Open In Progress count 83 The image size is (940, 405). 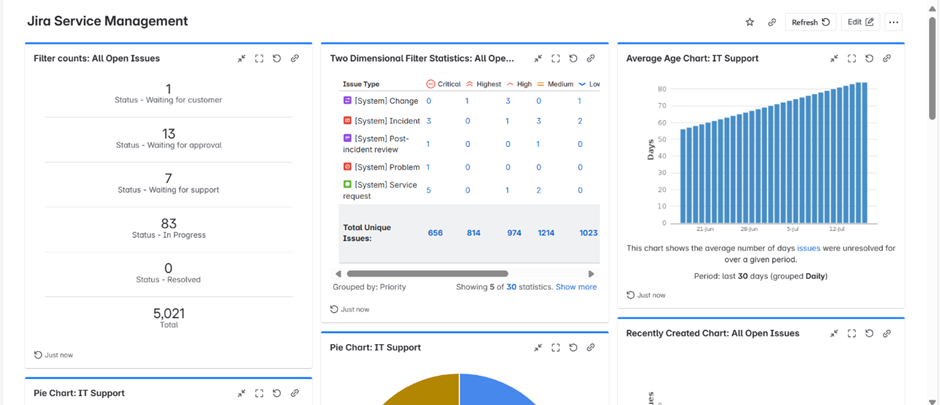point(168,223)
